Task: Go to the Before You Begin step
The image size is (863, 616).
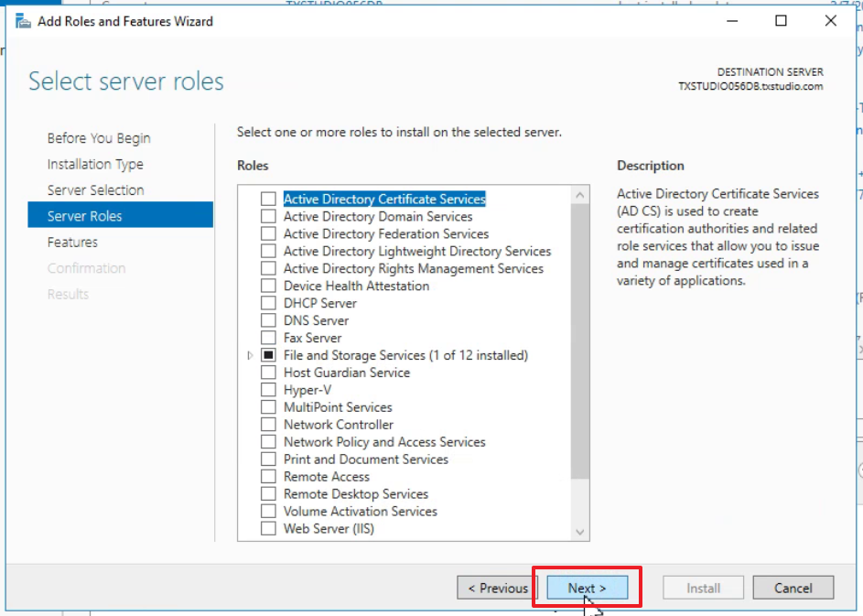Action: tap(99, 138)
